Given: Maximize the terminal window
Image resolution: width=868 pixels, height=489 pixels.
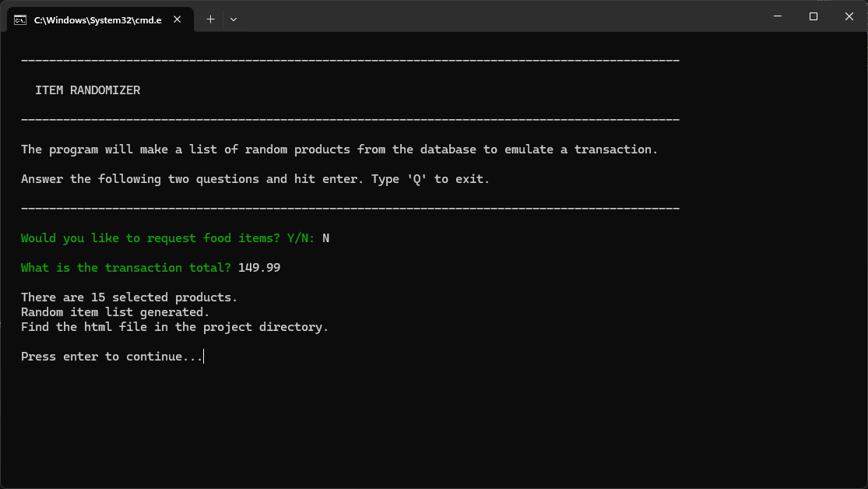Looking at the screenshot, I should [x=814, y=16].
